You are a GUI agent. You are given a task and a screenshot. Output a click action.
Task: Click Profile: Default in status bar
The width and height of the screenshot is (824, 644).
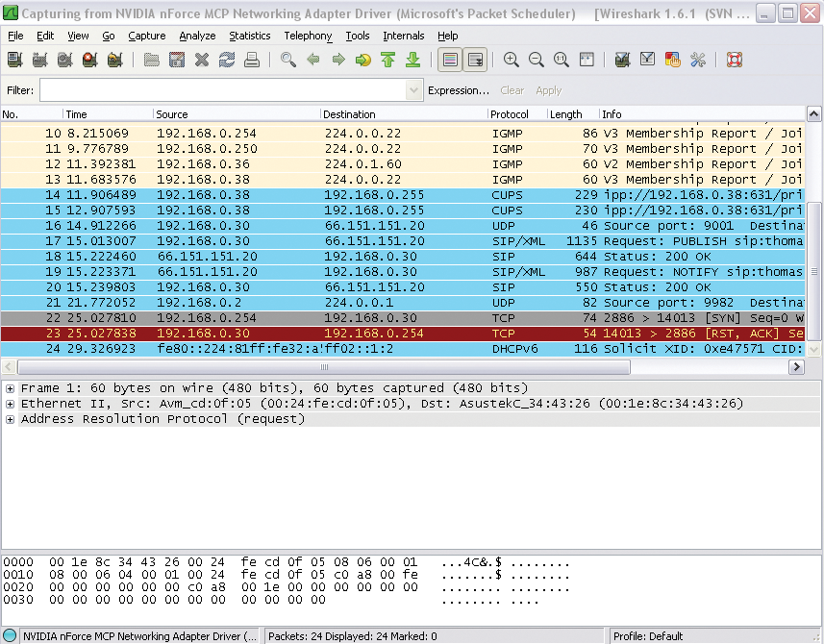click(648, 636)
